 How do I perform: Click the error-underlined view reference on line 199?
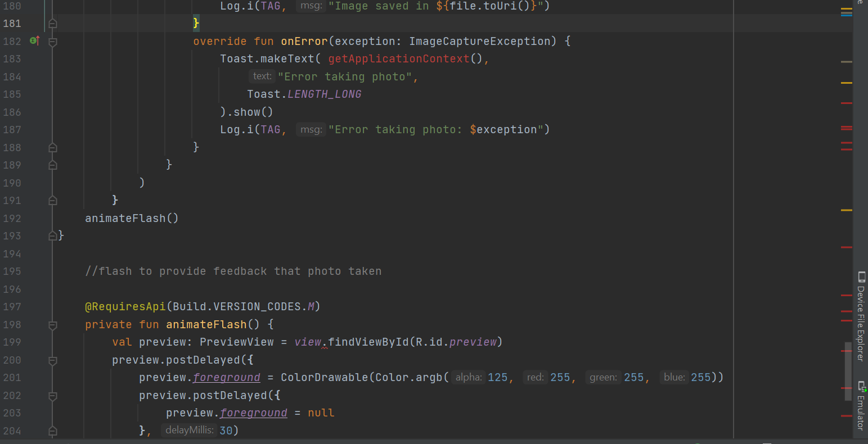[308, 342]
